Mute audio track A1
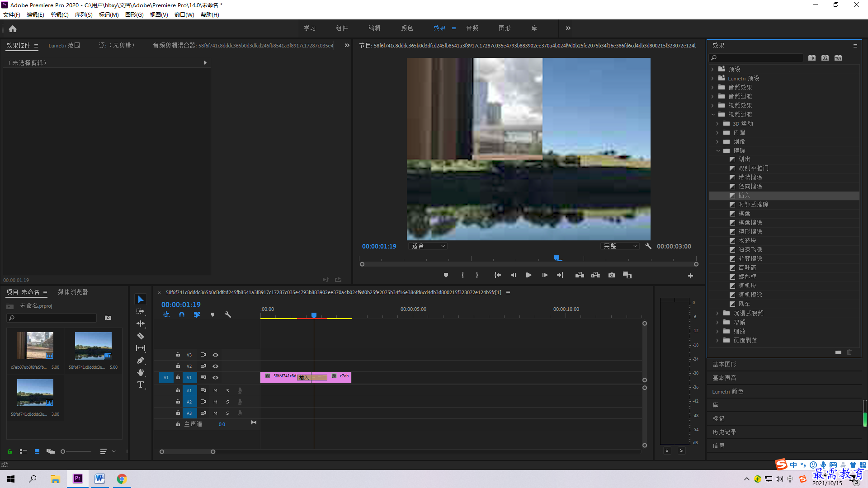The height and width of the screenshot is (488, 868). [215, 390]
